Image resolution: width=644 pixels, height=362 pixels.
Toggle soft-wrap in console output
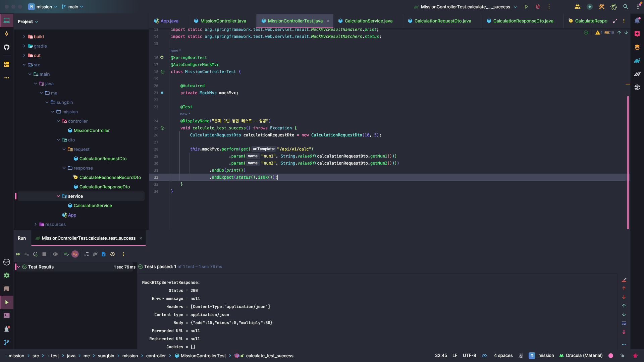tap(624, 323)
